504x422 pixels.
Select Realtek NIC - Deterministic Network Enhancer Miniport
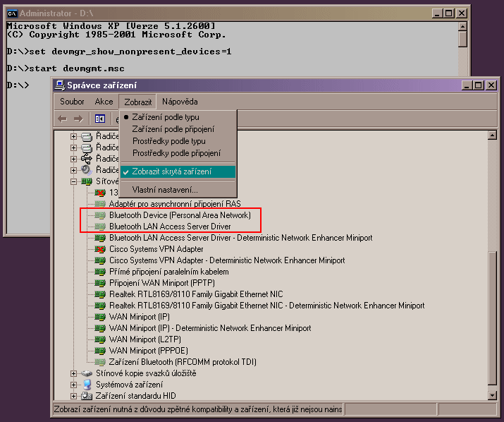point(266,306)
